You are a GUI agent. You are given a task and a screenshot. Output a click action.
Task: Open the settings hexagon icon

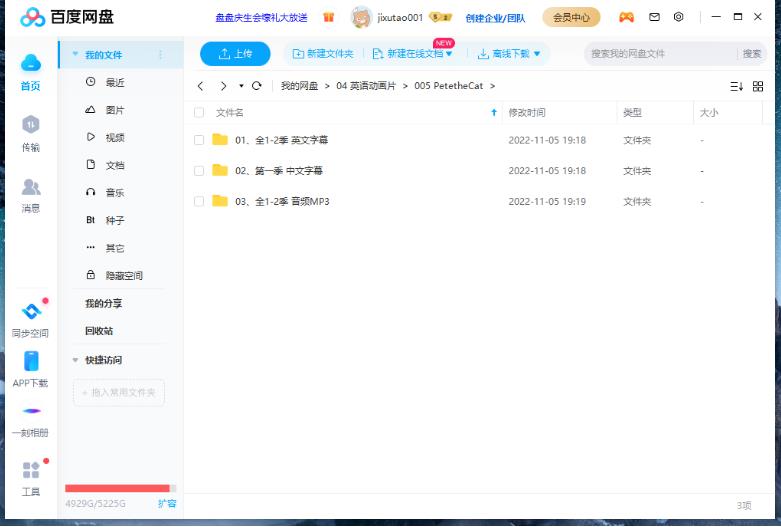(678, 17)
